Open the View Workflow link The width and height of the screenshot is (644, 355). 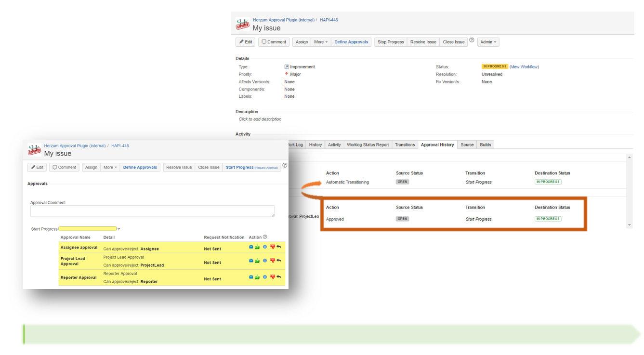point(524,67)
